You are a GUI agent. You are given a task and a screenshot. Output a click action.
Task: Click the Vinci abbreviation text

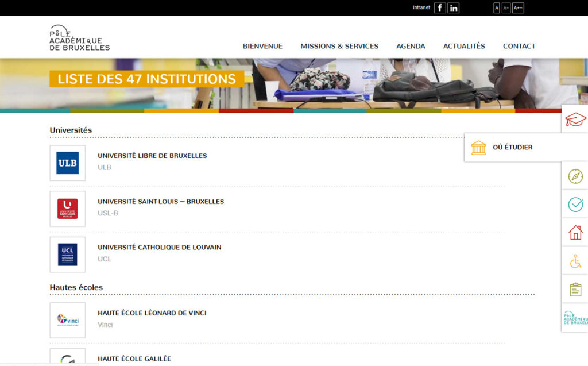[105, 325]
